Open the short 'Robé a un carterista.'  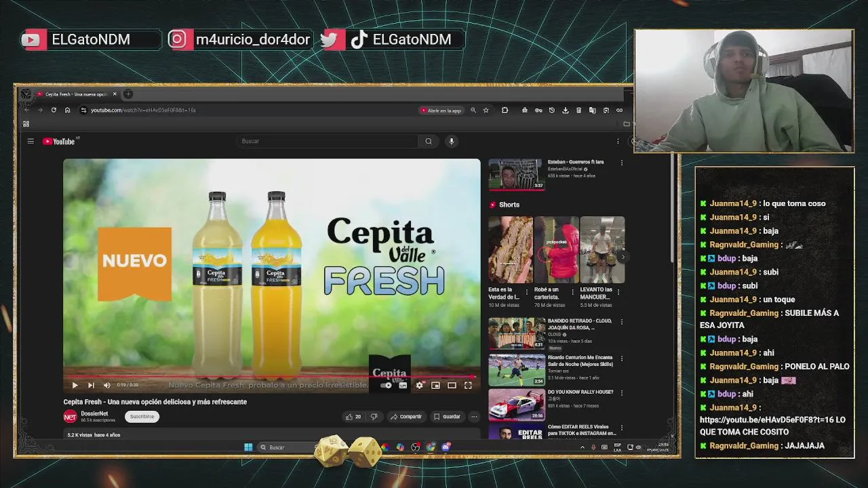pos(556,249)
